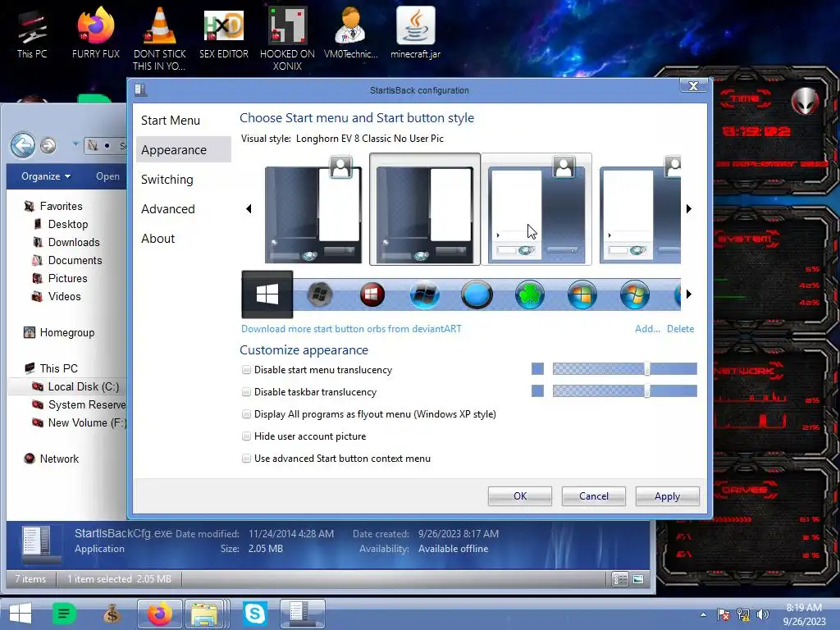Click the taskbar color swatch
Viewport: 840px width, 630px height.
point(537,391)
